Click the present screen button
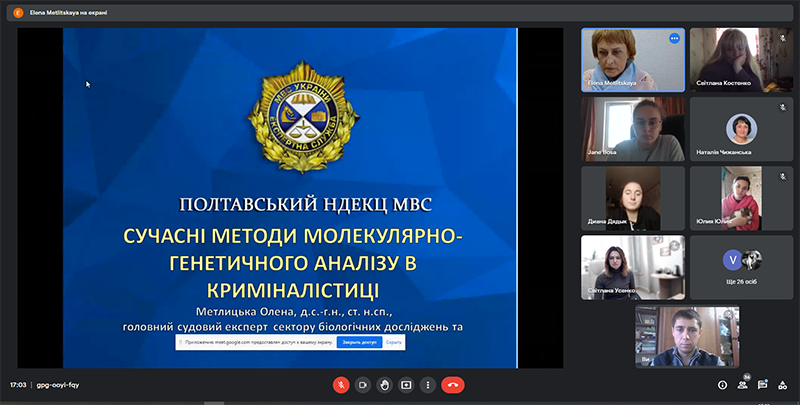The width and height of the screenshot is (800, 405). [406, 385]
